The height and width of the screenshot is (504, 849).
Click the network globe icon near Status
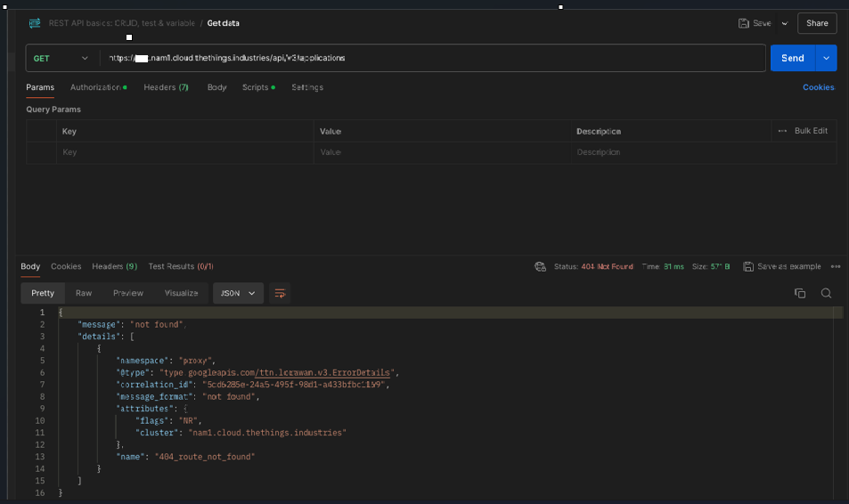point(540,266)
